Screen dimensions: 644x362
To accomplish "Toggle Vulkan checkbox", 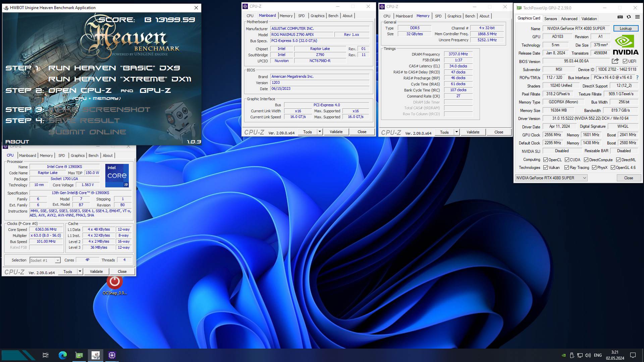I will [x=546, y=168].
